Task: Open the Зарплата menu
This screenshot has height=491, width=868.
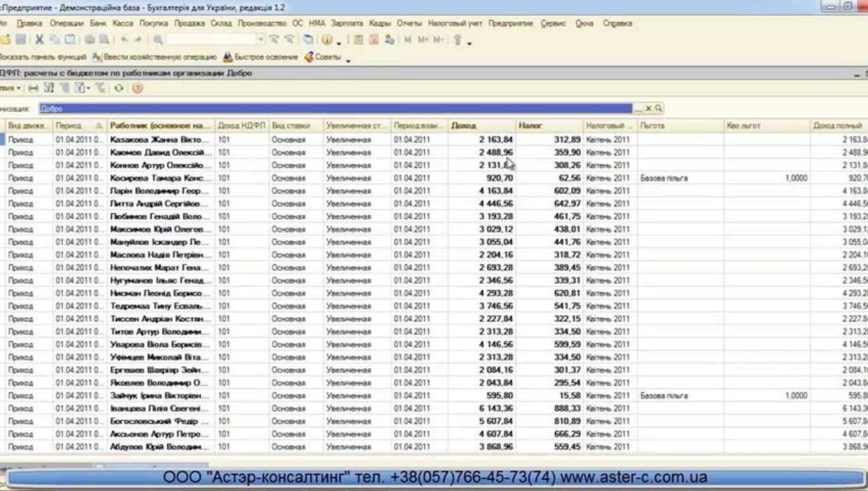Action: pyautogui.click(x=349, y=23)
